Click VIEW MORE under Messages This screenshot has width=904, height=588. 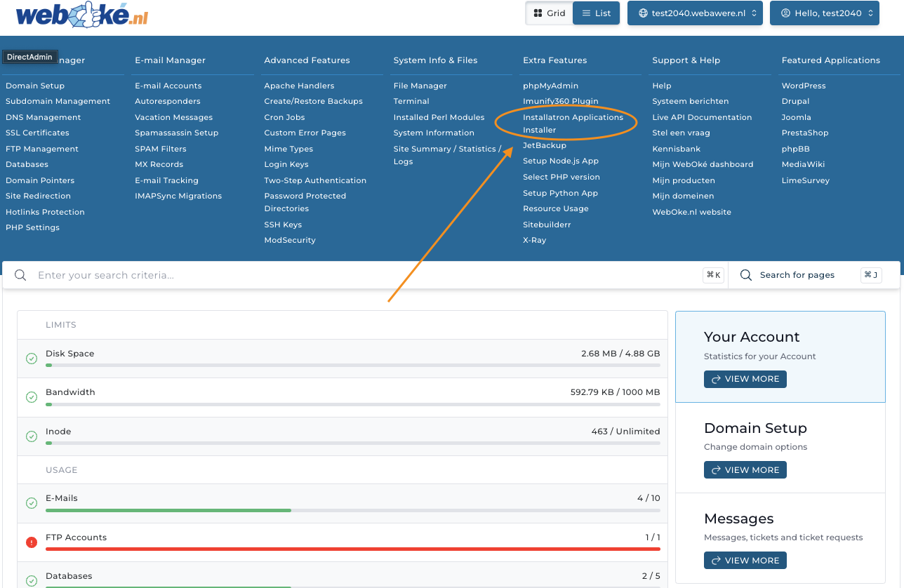(x=745, y=561)
